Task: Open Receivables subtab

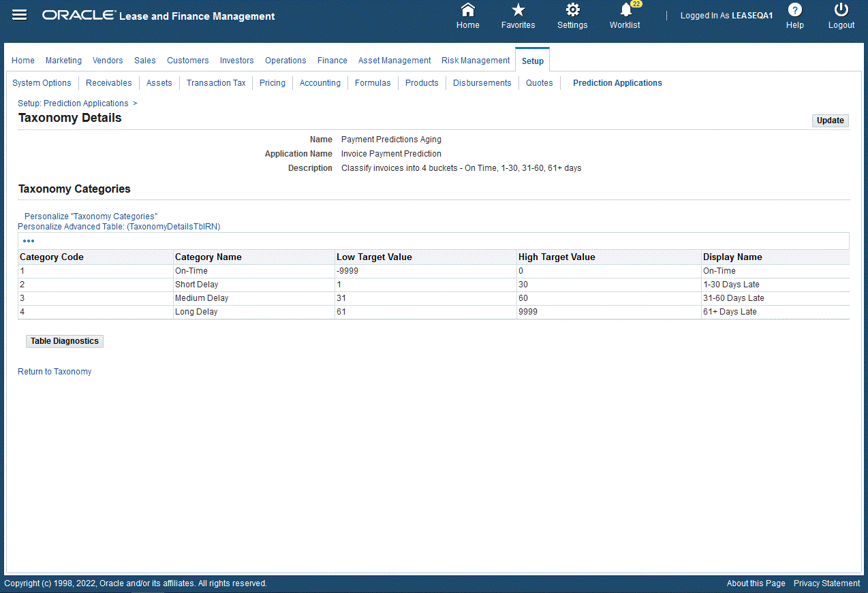Action: [109, 83]
